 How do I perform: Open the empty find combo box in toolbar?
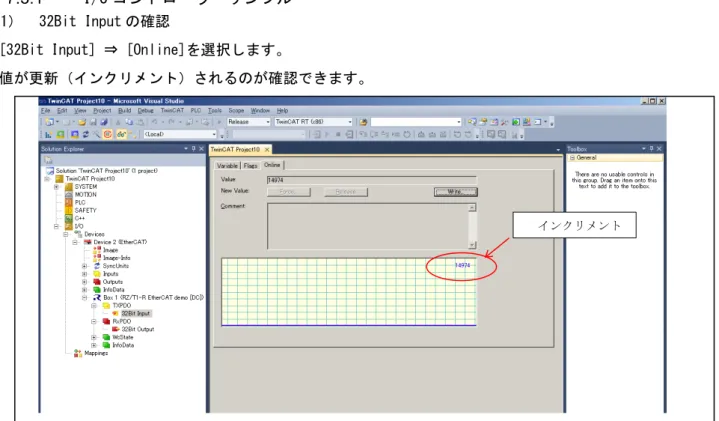[416, 122]
